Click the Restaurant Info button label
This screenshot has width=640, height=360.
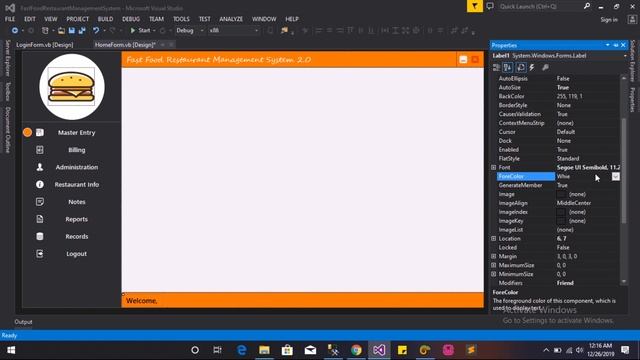click(x=77, y=184)
